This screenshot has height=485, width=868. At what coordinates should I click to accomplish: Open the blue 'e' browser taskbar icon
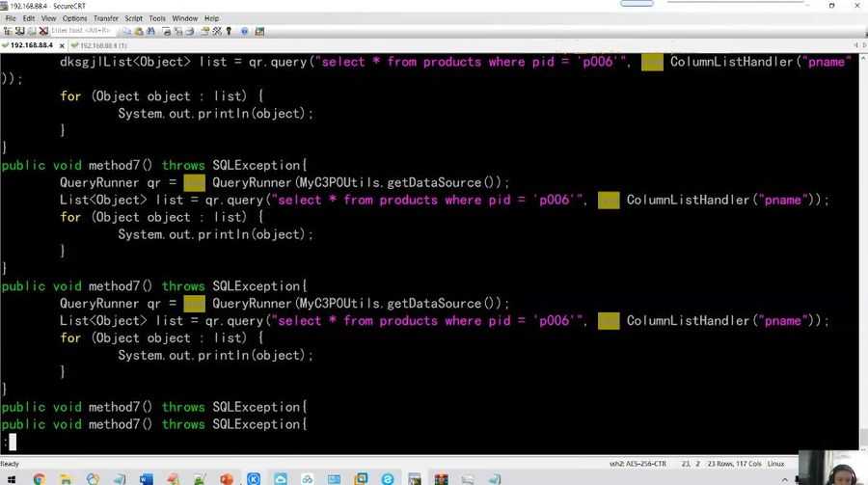(x=388, y=479)
